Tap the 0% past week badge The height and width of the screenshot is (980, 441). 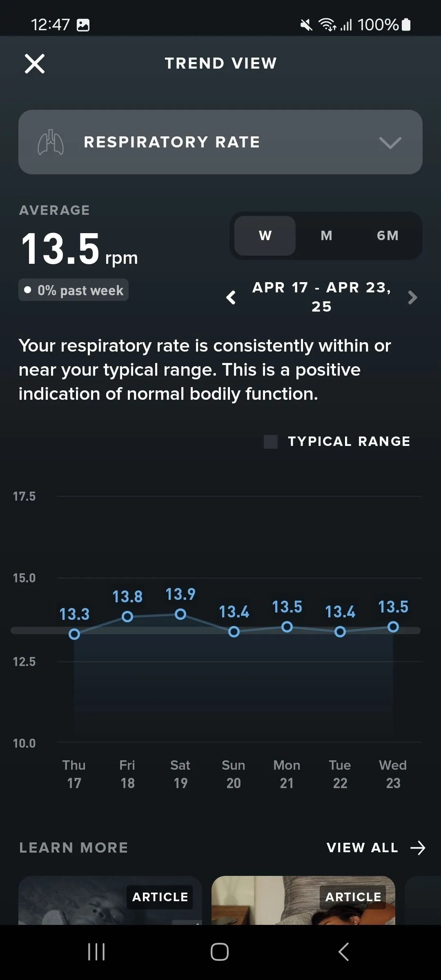[73, 290]
